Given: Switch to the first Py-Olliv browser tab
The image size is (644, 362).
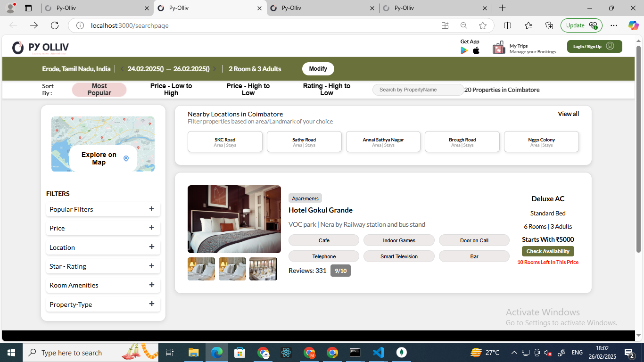Looking at the screenshot, I should 94,8.
